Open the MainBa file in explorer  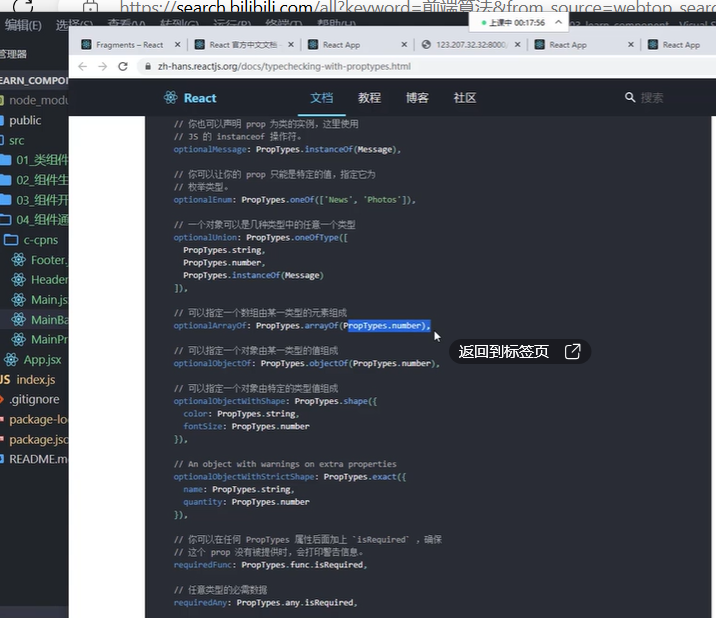coord(34,320)
